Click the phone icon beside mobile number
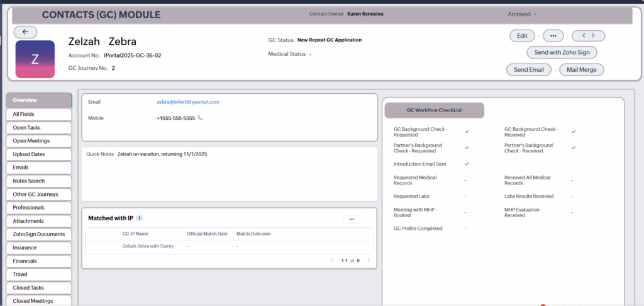 tap(201, 118)
